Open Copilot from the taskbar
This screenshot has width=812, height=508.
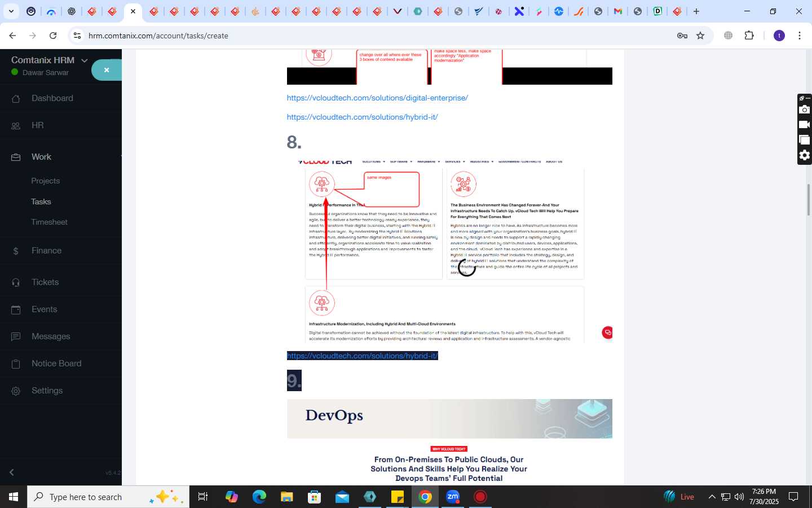pos(231,497)
